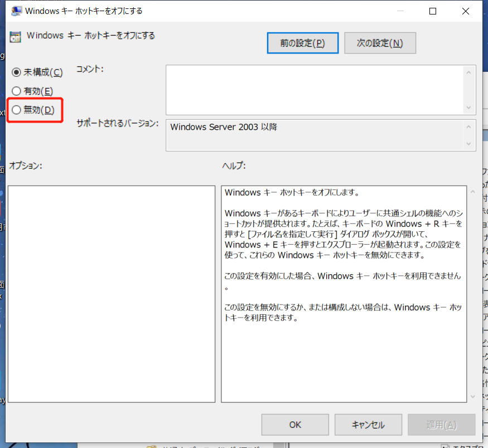Click the comment box scroll down arrow
488x448 pixels.
click(x=468, y=108)
